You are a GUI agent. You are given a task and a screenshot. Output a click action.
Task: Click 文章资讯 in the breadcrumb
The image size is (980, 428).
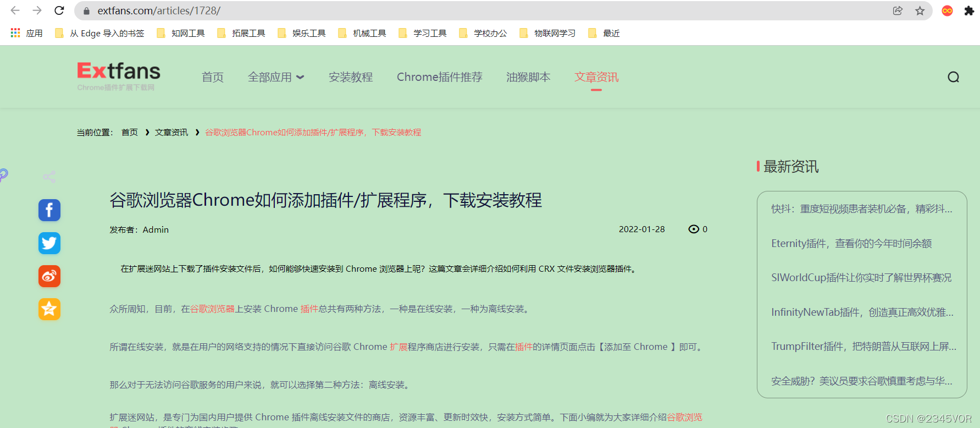[171, 133]
